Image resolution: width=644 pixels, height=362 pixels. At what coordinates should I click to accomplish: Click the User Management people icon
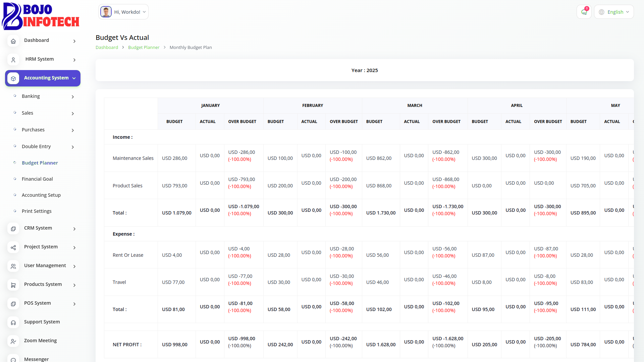coord(13,266)
